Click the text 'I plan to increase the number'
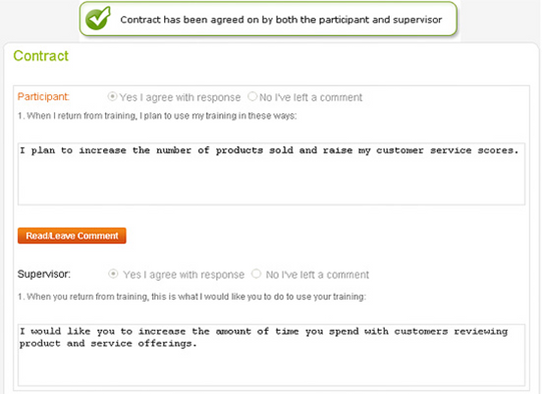 tap(105, 151)
